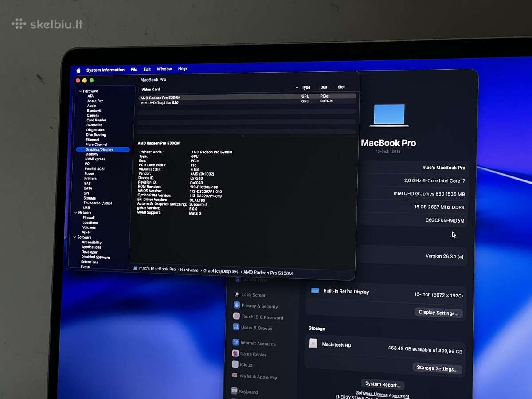Open the Apple menu

pyautogui.click(x=78, y=70)
